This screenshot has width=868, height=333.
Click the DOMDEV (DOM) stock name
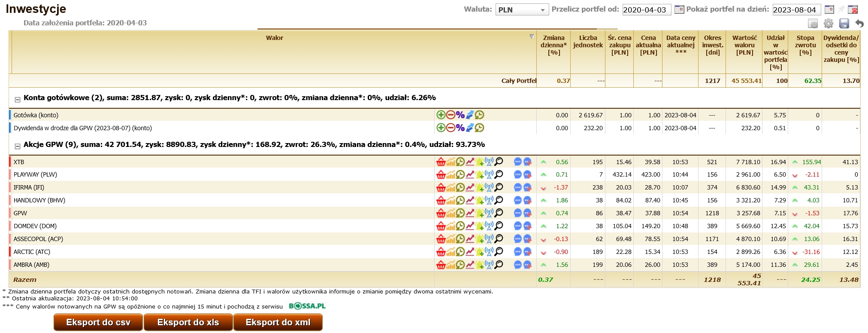(x=35, y=226)
